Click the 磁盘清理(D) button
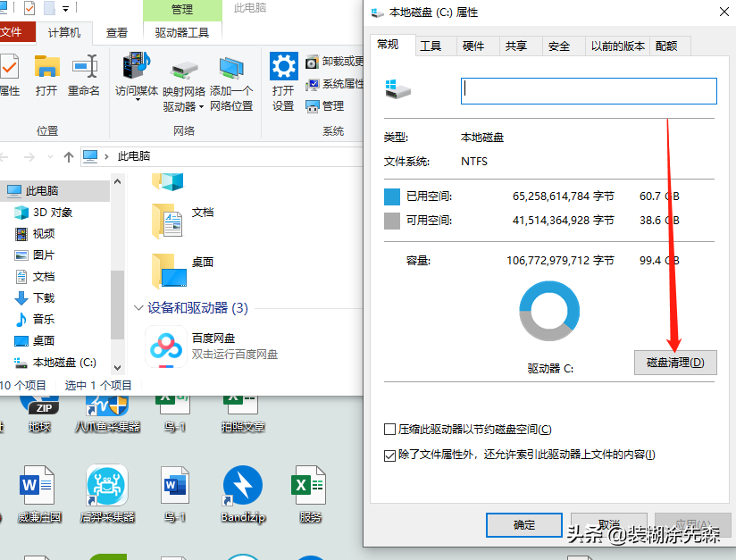The width and height of the screenshot is (736, 560). (x=675, y=363)
